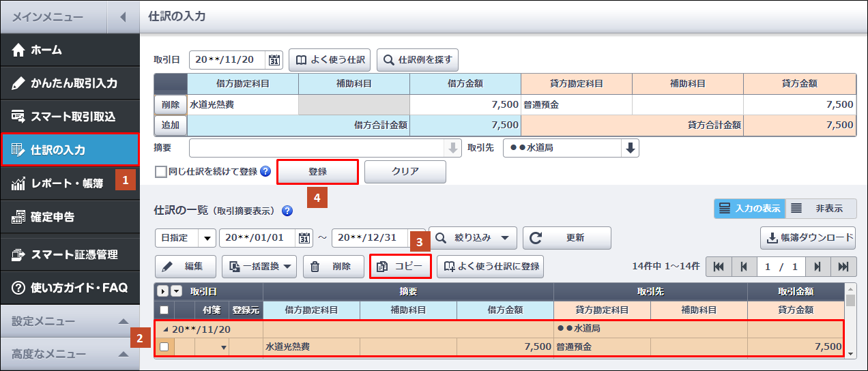Image resolution: width=868 pixels, height=371 pixels.
Task: Click the page number input field
Action: 781,267
